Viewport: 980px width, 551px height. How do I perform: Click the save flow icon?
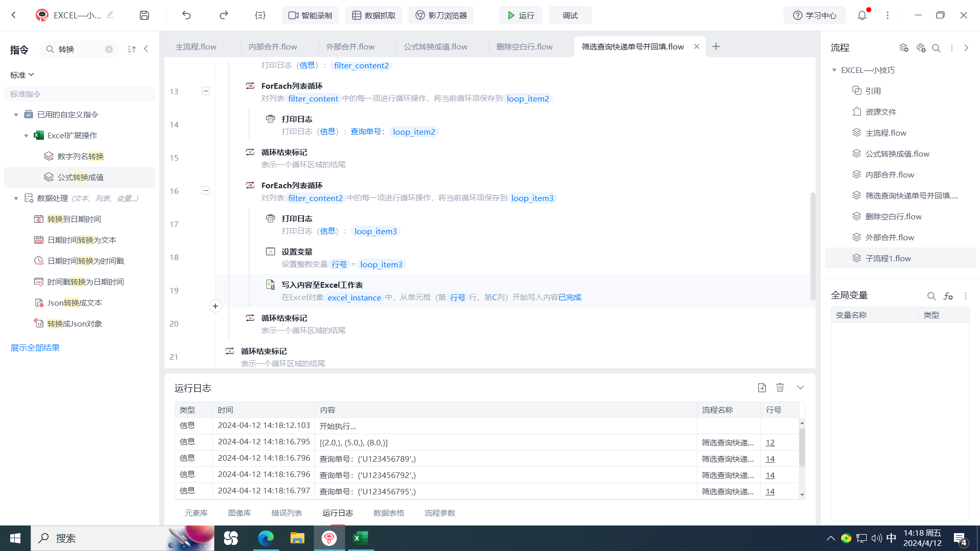[x=144, y=15]
